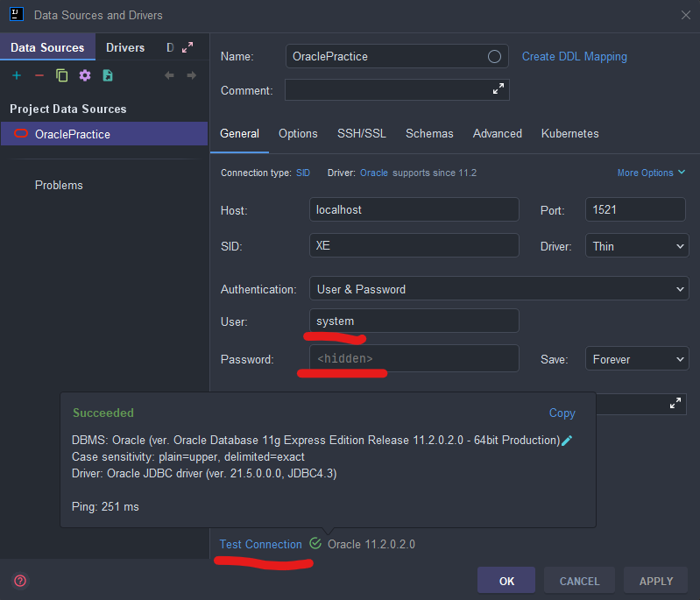
Task: Close the Data Sources and Drivers dialog
Action: click(686, 15)
